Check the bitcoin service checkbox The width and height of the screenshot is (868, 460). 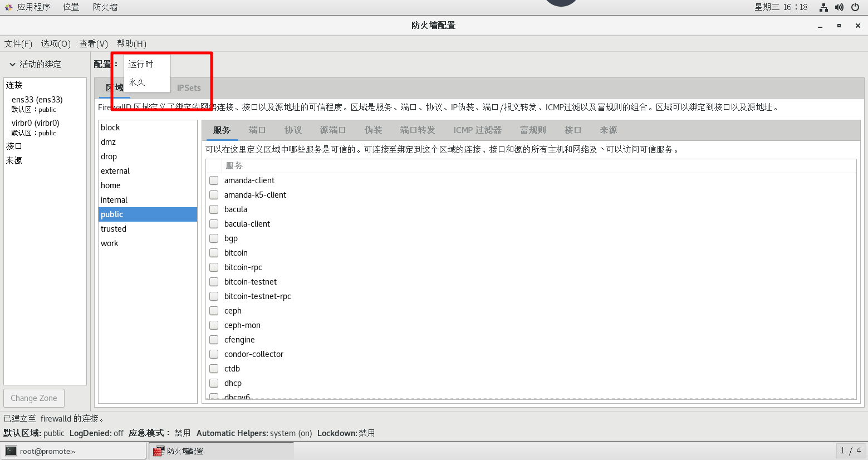pos(214,252)
